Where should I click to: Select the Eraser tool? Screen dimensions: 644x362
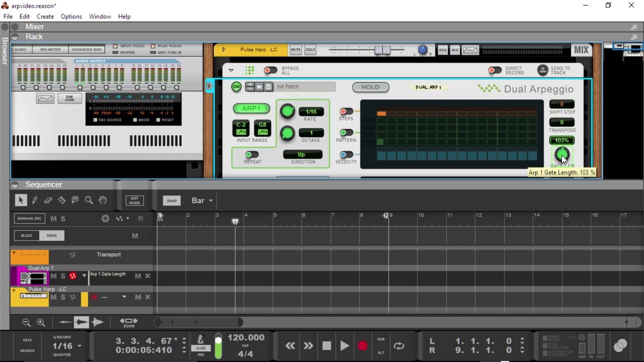[x=48, y=200]
